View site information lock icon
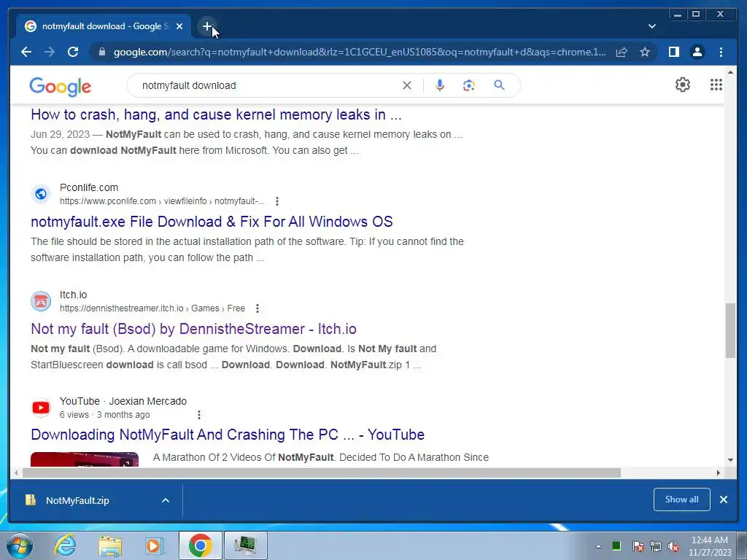The height and width of the screenshot is (560, 747). coord(102,52)
